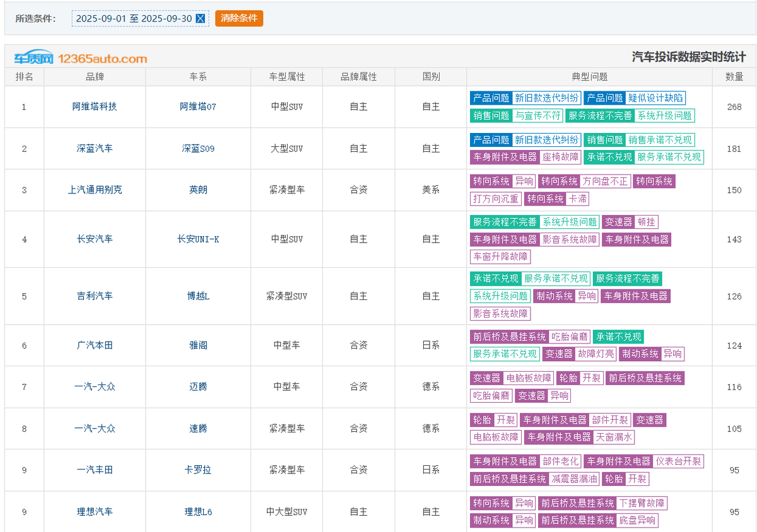The height and width of the screenshot is (532, 757).
Task: Open the 上汽通用别克 brand link
Action: 95,190
